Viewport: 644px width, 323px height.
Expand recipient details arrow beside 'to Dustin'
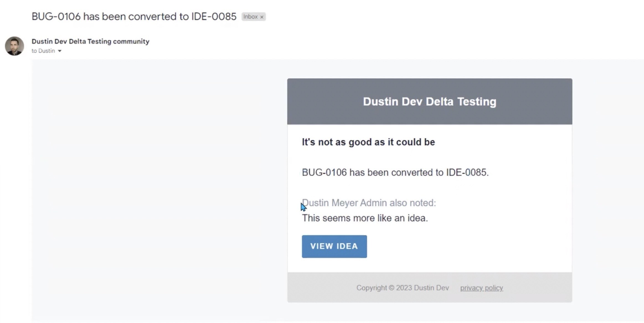[x=60, y=51]
